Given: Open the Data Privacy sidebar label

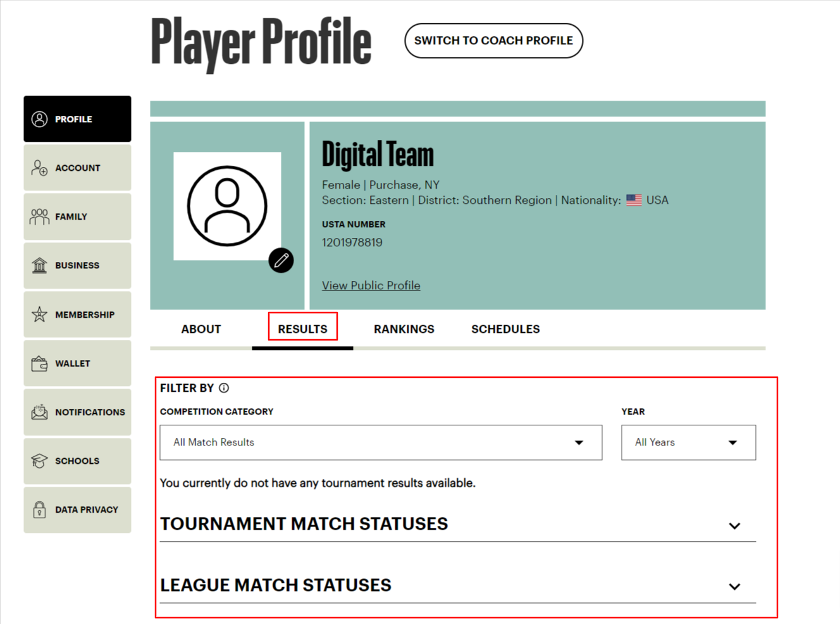Looking at the screenshot, I should [x=87, y=509].
